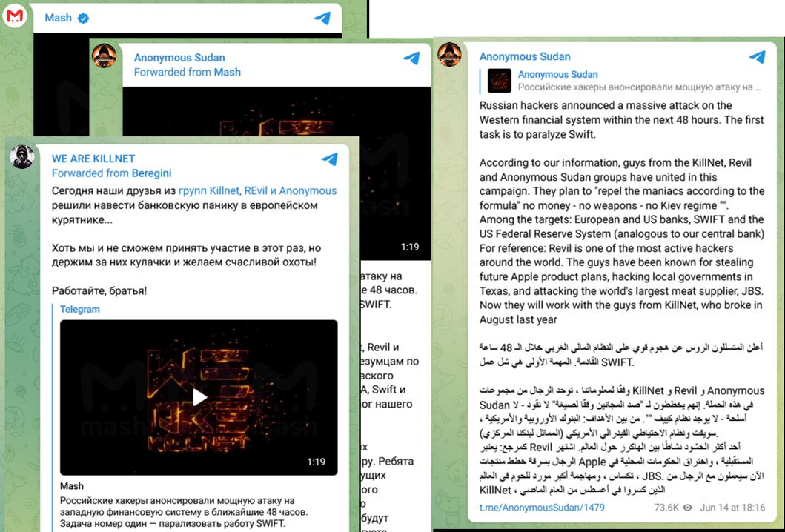The width and height of the screenshot is (785, 532).
Task: Click the Telegram preview label
Action: 79,309
